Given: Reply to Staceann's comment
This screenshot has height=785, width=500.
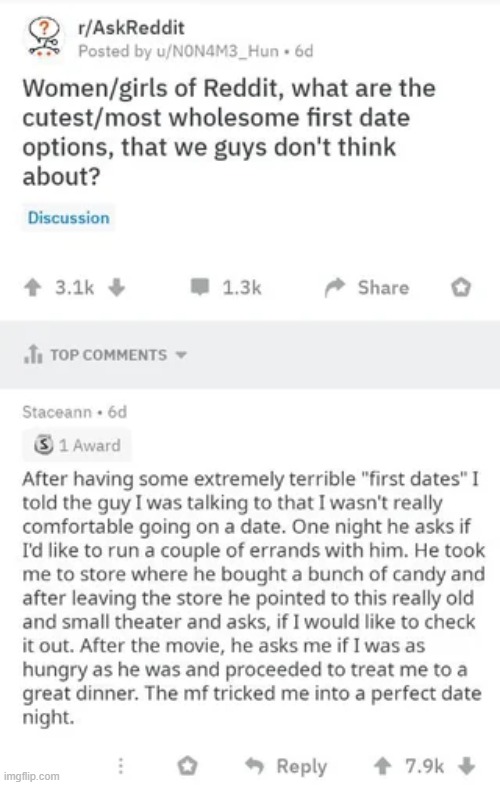Looking at the screenshot, I should (x=286, y=766).
